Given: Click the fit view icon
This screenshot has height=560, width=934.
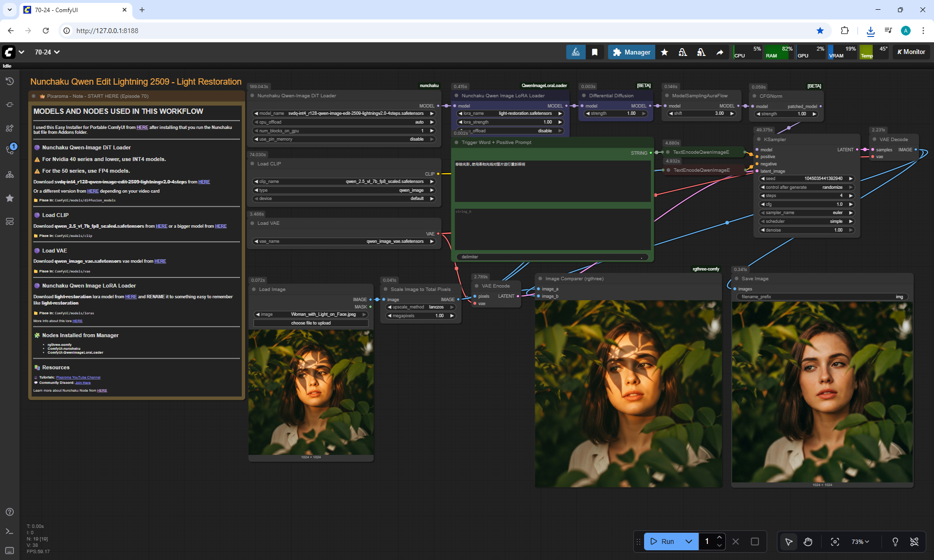Looking at the screenshot, I should [x=835, y=542].
